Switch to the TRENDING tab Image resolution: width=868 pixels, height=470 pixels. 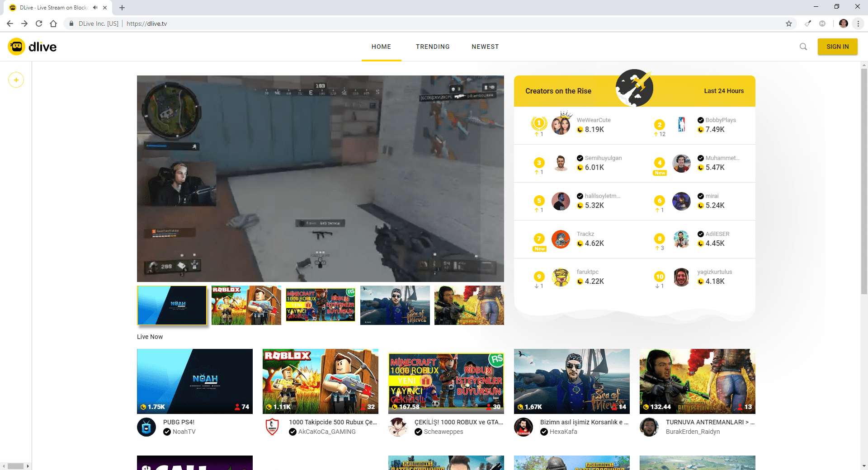coord(433,47)
